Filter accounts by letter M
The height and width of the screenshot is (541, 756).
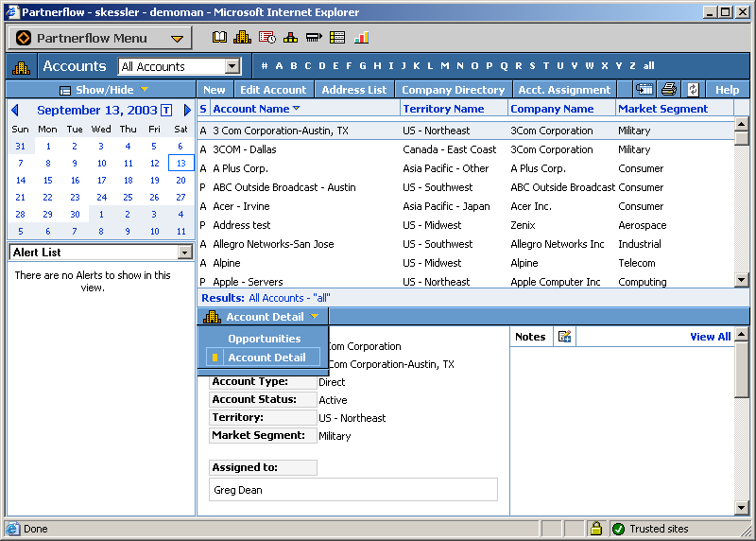coord(444,65)
